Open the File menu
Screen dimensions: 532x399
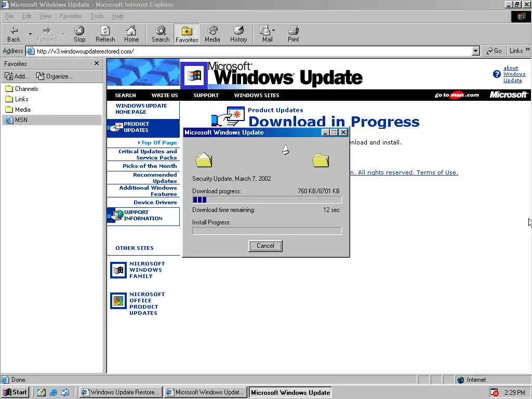pyautogui.click(x=9, y=16)
